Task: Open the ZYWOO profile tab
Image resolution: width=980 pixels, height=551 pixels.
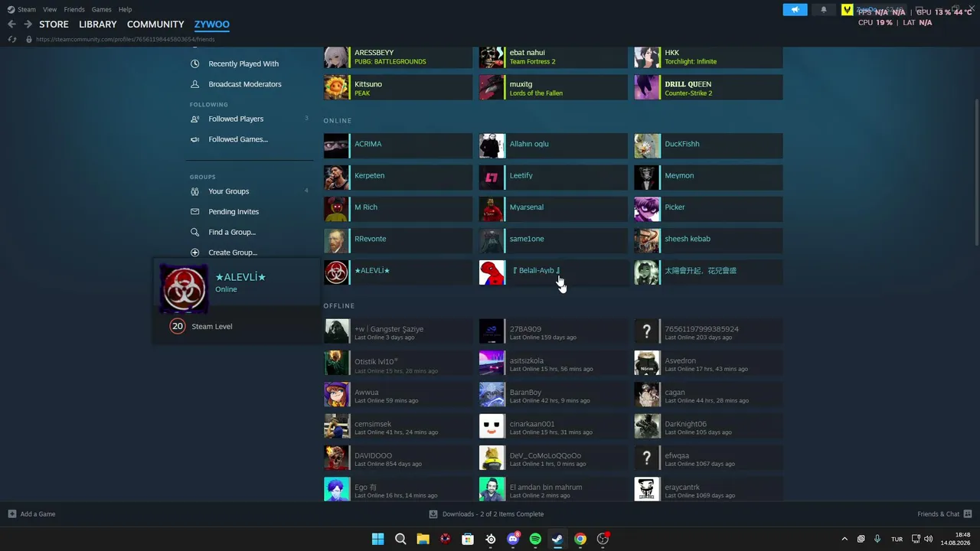Action: click(x=212, y=24)
